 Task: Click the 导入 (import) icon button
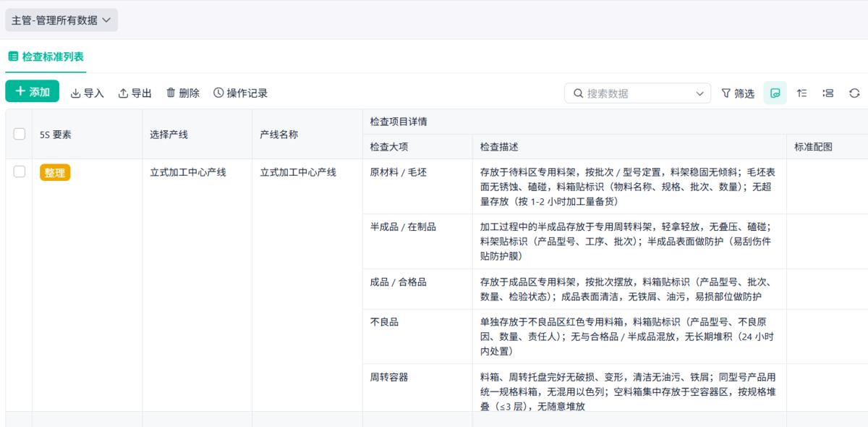[87, 93]
